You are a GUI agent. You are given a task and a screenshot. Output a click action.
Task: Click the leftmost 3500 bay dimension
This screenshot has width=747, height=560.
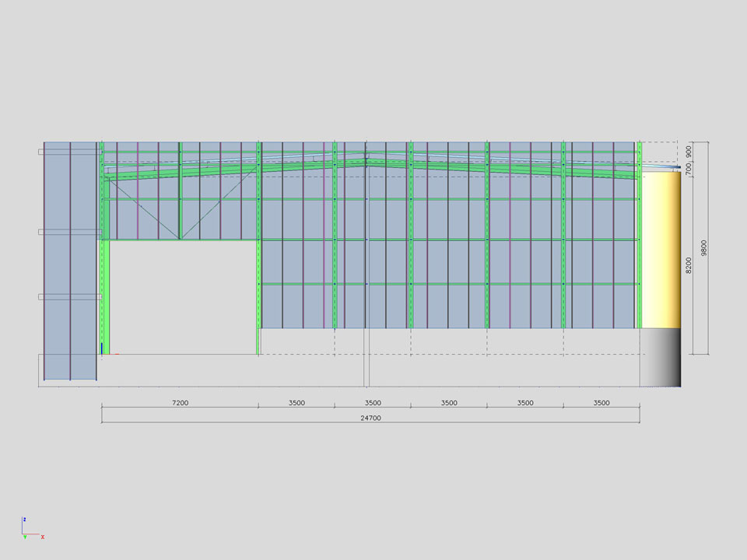tap(296, 403)
